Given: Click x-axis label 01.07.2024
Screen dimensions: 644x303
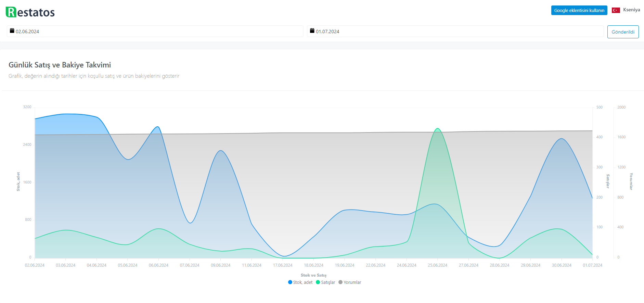Looking at the screenshot, I should pos(593,265).
